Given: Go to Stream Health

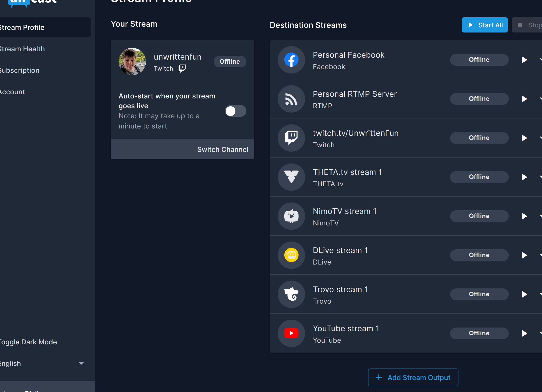Looking at the screenshot, I should [x=22, y=49].
